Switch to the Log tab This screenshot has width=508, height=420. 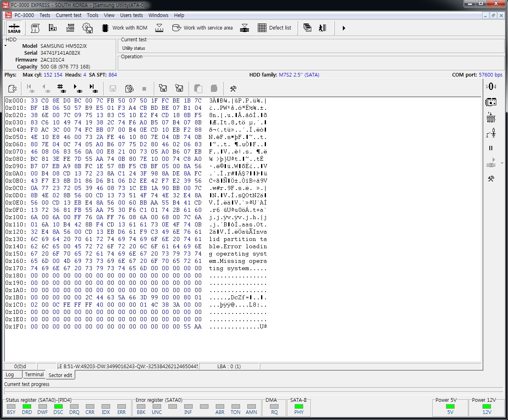10,375
